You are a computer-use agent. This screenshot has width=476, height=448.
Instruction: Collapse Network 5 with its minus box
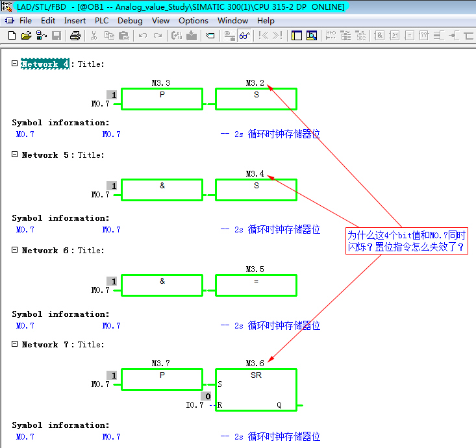coord(14,154)
